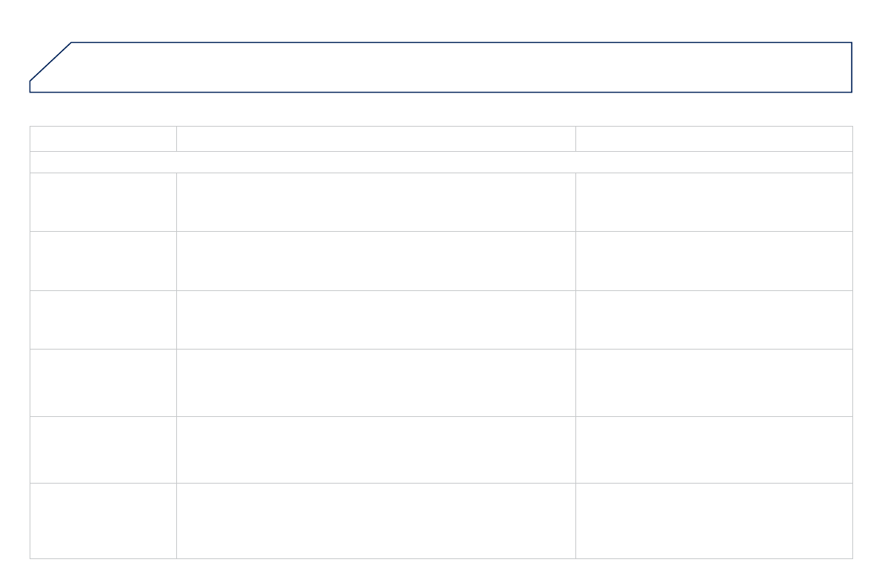Image resolution: width=882 pixels, height=588 pixels.
Task: Select the wide middle header cell
Action: pyautogui.click(x=375, y=138)
